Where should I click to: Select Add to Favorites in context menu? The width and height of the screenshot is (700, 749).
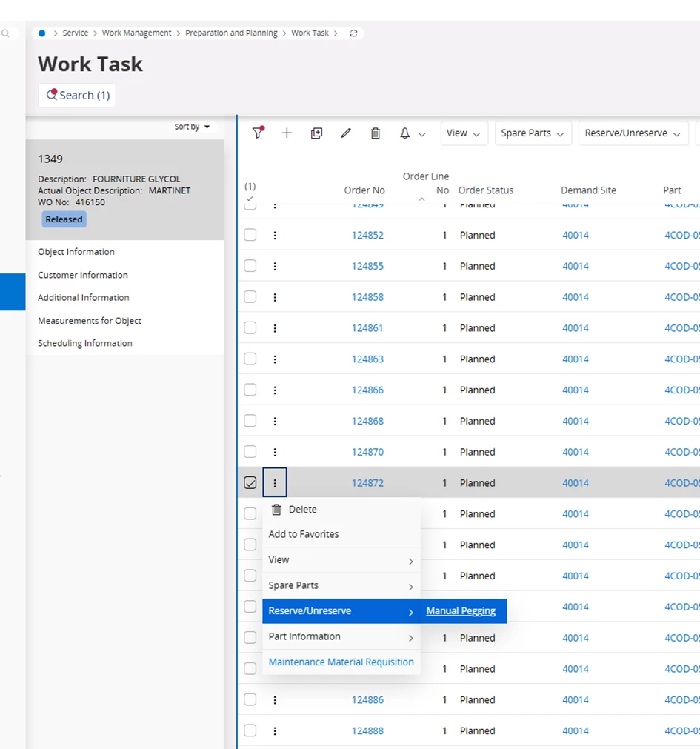pos(304,534)
